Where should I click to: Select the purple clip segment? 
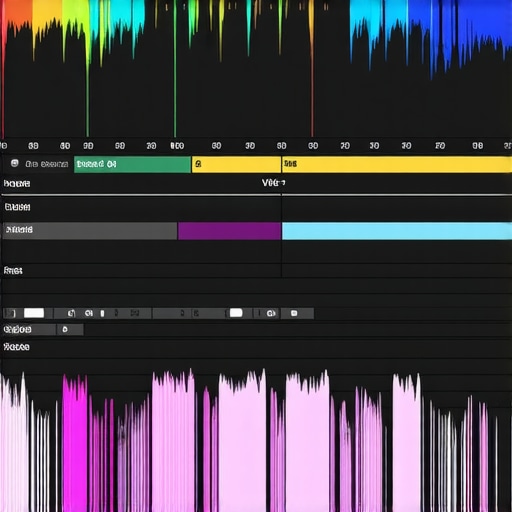pos(229,231)
